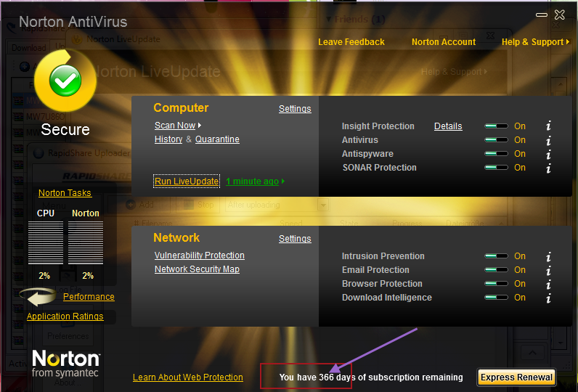Open History link
The image size is (578, 392).
(x=168, y=139)
